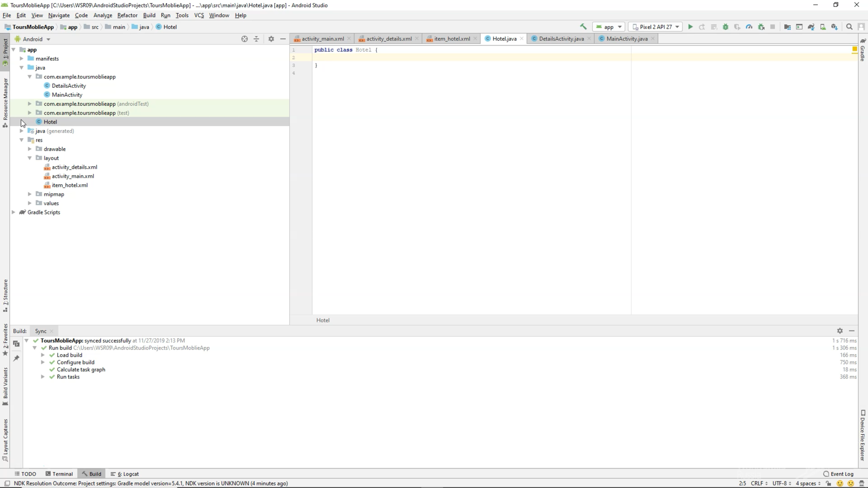
Task: Toggle read-only lock icon in status bar
Action: click(829, 483)
